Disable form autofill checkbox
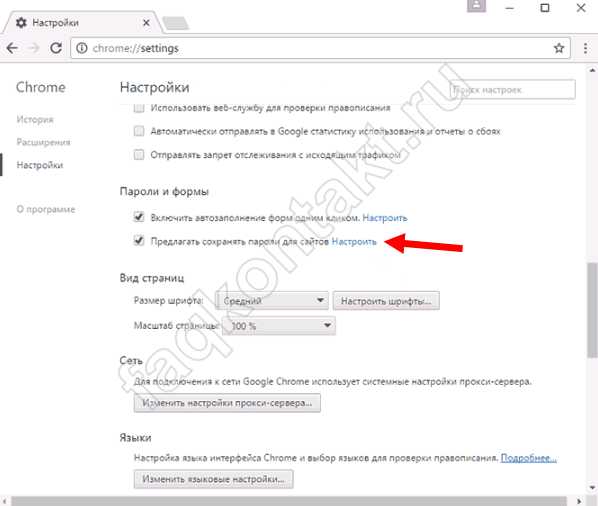Image resolution: width=598 pixels, height=506 pixels. pos(139,217)
